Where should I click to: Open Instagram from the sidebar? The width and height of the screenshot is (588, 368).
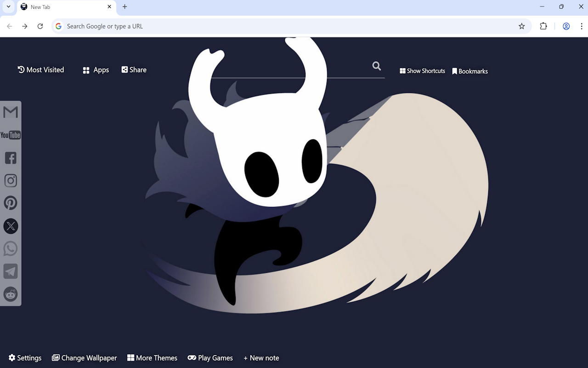point(10,180)
